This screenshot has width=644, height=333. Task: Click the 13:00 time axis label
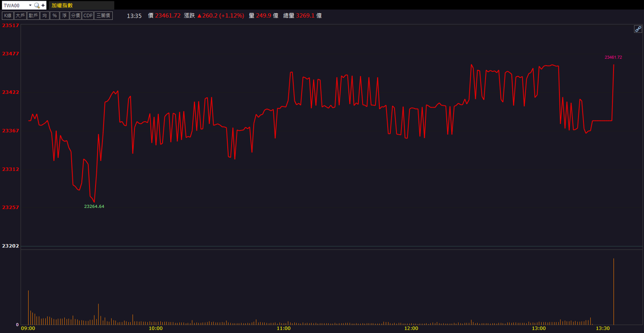point(538,328)
